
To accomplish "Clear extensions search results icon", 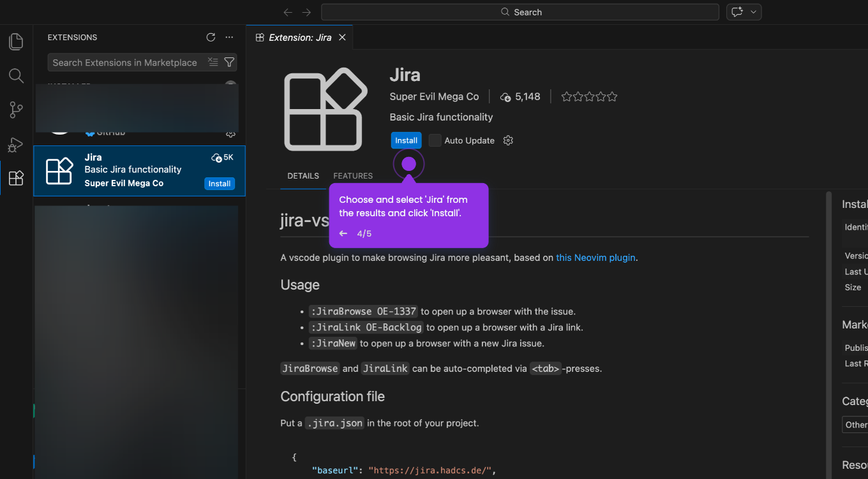I will click(x=213, y=62).
